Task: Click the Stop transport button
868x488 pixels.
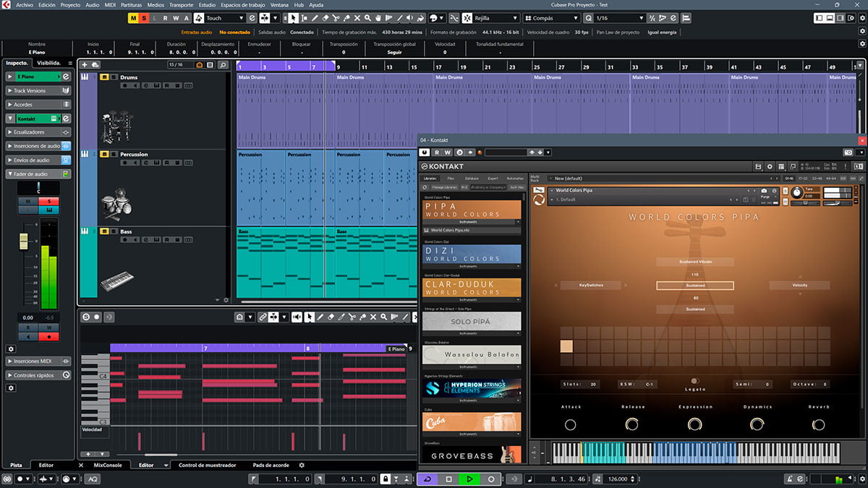Action: point(448,479)
